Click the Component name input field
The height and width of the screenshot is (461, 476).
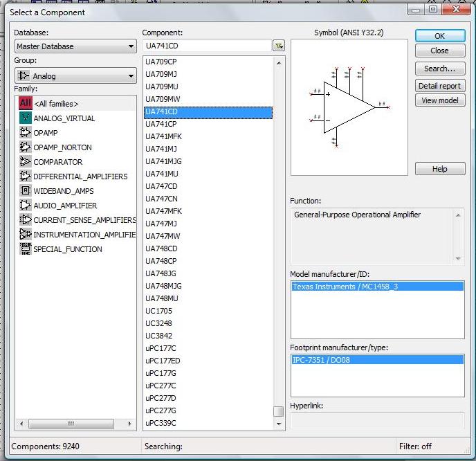click(207, 46)
